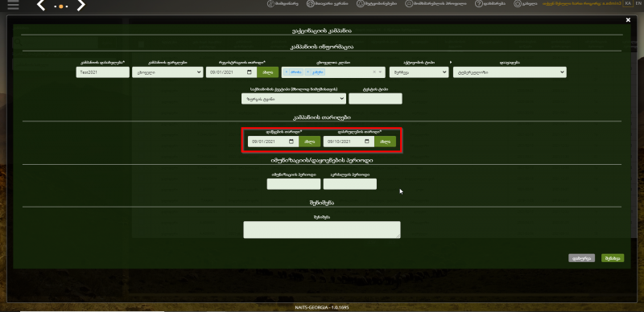Open the top bar item with the person icon
The width and height of the screenshot is (644, 312).
pyautogui.click(x=283, y=4)
